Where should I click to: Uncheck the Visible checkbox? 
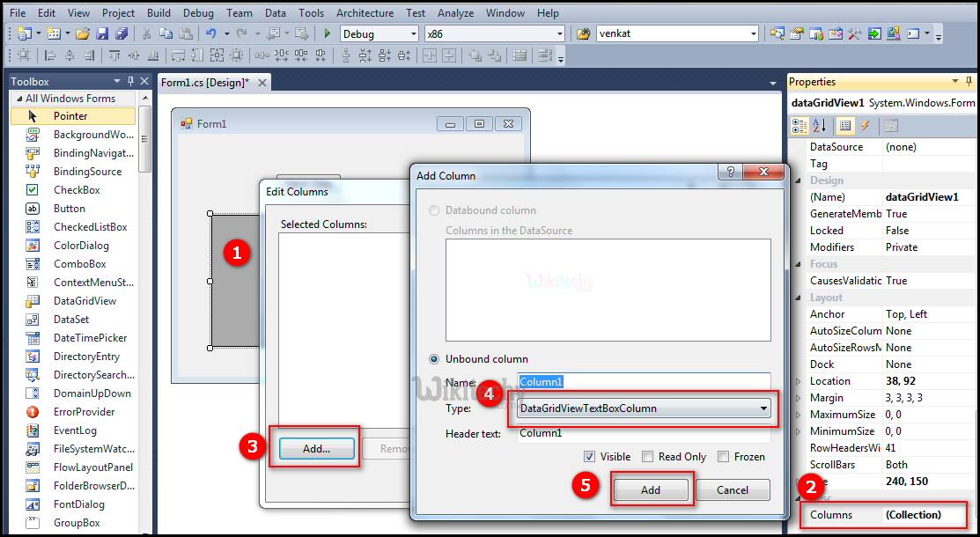click(x=589, y=457)
